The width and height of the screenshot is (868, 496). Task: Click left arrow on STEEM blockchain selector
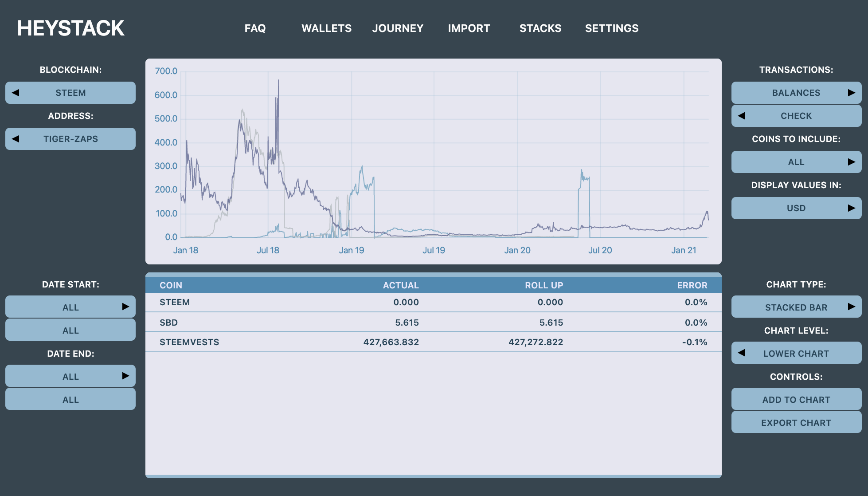click(16, 93)
